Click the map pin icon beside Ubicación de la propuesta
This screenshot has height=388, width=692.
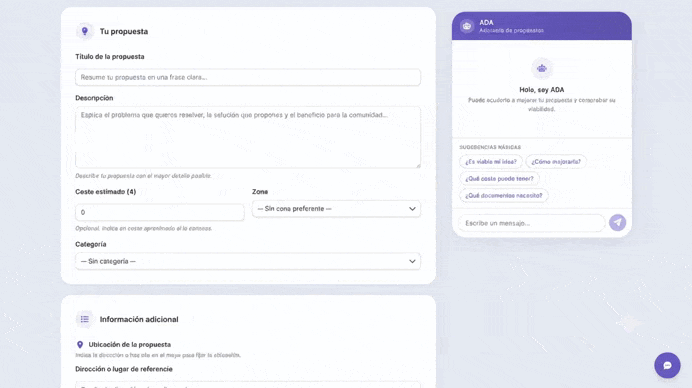click(80, 345)
